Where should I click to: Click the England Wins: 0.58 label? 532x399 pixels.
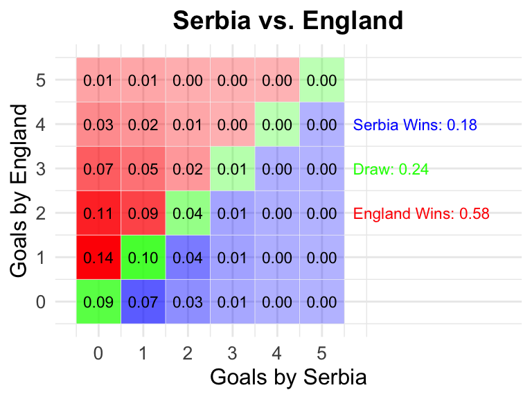[421, 213]
